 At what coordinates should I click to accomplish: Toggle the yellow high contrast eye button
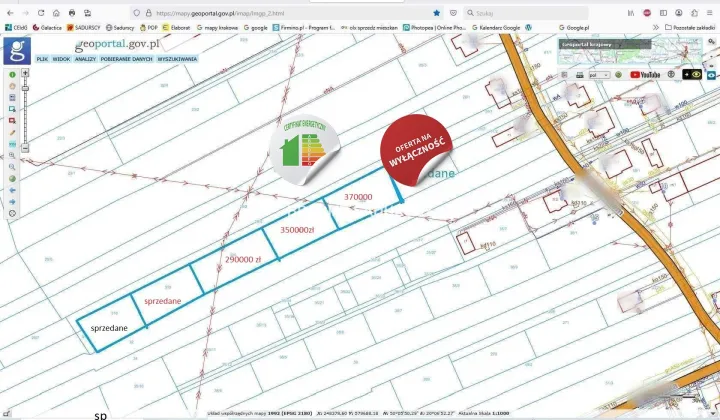coord(692,74)
